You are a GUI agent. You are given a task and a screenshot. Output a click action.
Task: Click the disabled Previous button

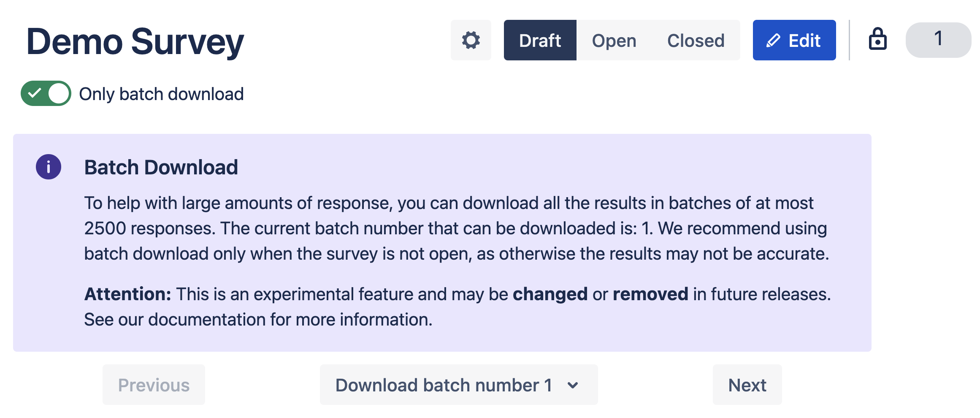point(154,385)
